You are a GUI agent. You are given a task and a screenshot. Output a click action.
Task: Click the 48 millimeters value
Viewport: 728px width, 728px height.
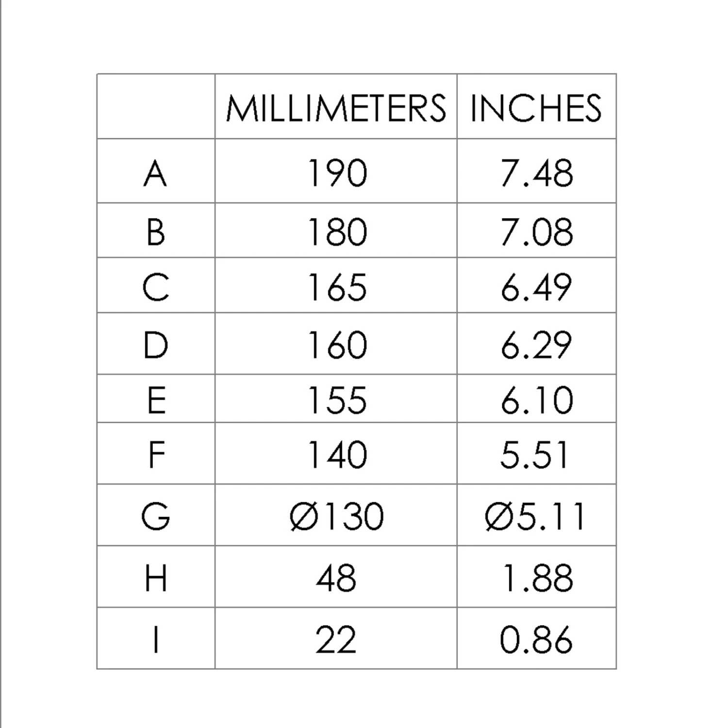pos(336,578)
